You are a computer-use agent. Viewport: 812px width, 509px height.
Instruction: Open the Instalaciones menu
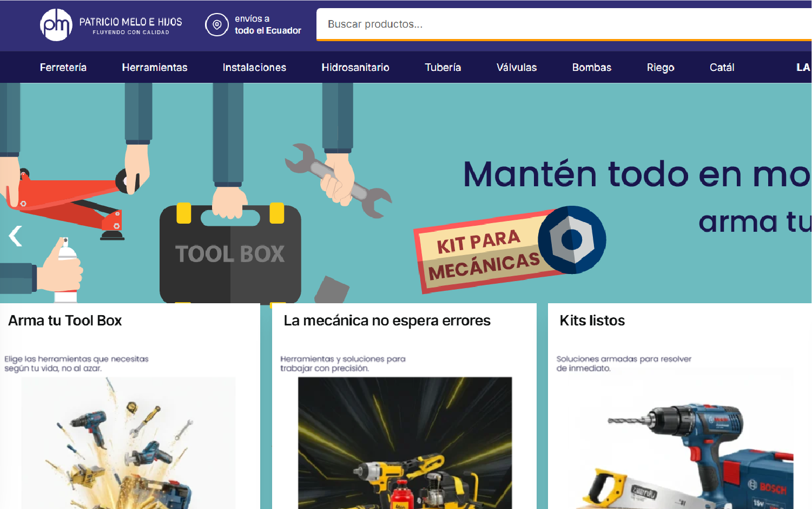[x=254, y=67]
